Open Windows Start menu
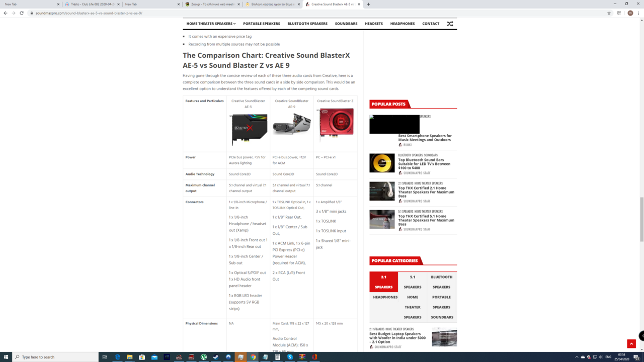The image size is (644, 362). [6, 357]
